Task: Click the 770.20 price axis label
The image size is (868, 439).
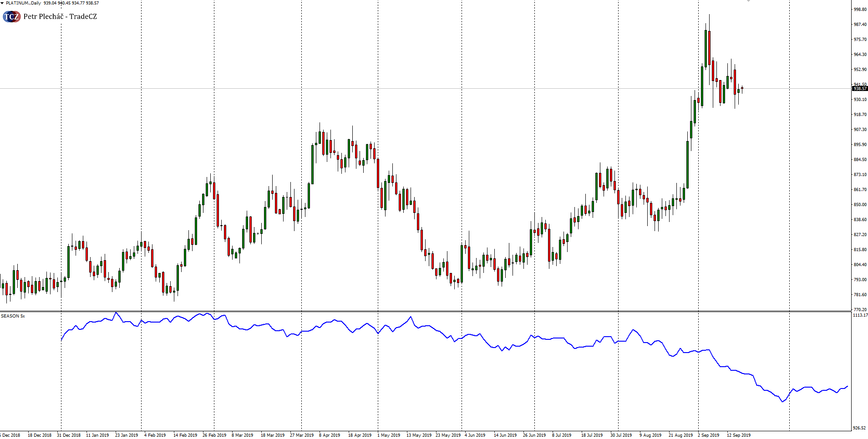Action: [x=860, y=310]
